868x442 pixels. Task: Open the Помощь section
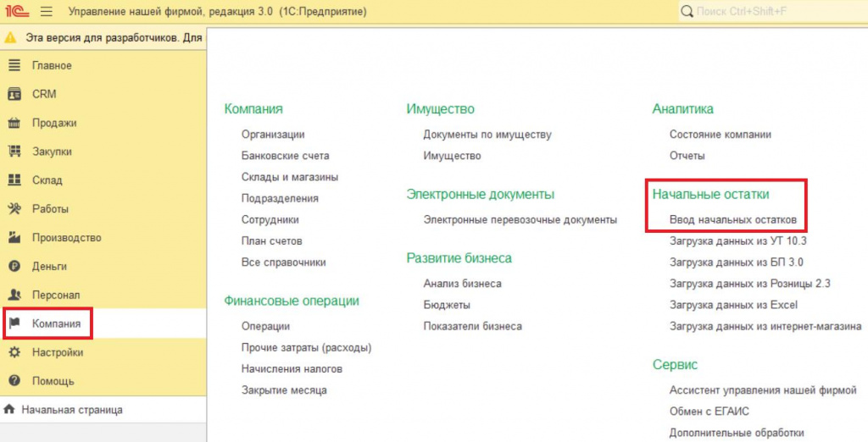(x=53, y=381)
